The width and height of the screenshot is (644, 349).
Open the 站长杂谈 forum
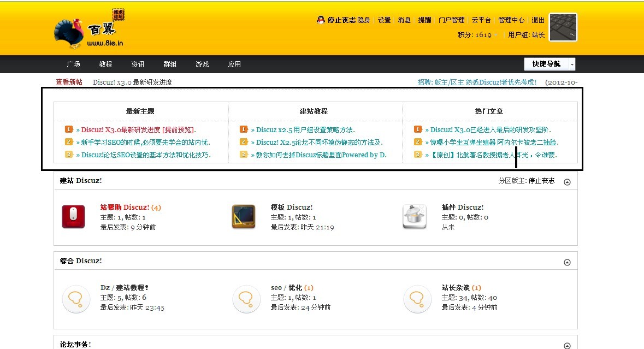point(456,287)
